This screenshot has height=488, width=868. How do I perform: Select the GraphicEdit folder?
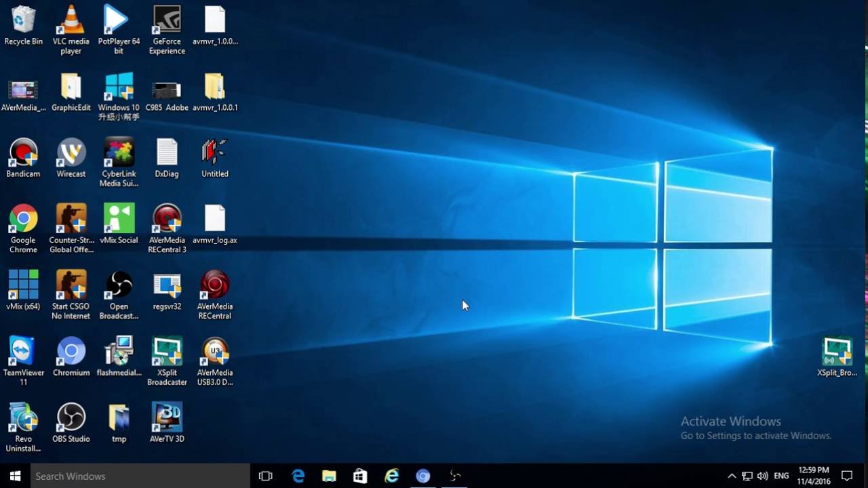pyautogui.click(x=71, y=94)
